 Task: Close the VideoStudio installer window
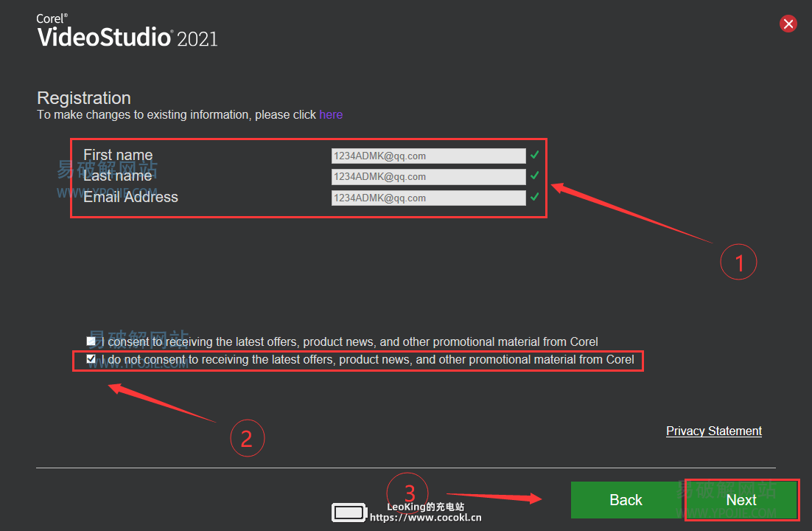(788, 24)
